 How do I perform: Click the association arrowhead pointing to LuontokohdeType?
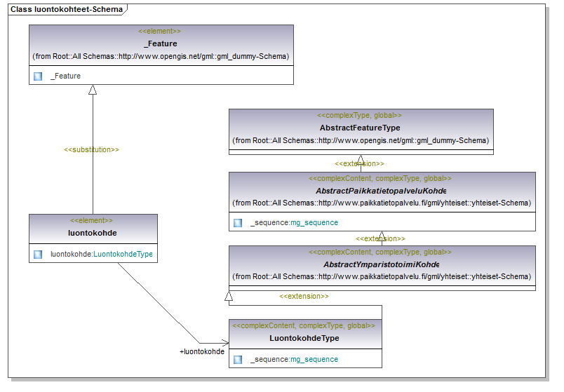(224, 343)
